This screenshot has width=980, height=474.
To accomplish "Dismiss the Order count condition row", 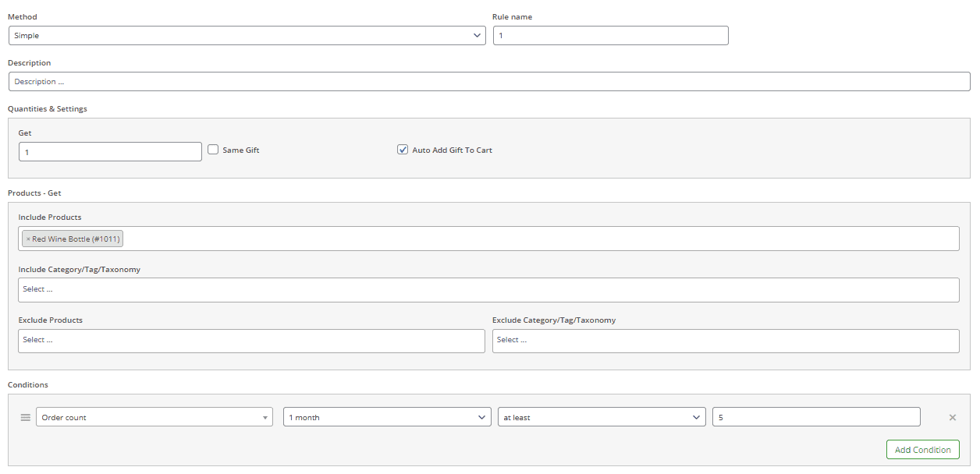I will [x=952, y=416].
